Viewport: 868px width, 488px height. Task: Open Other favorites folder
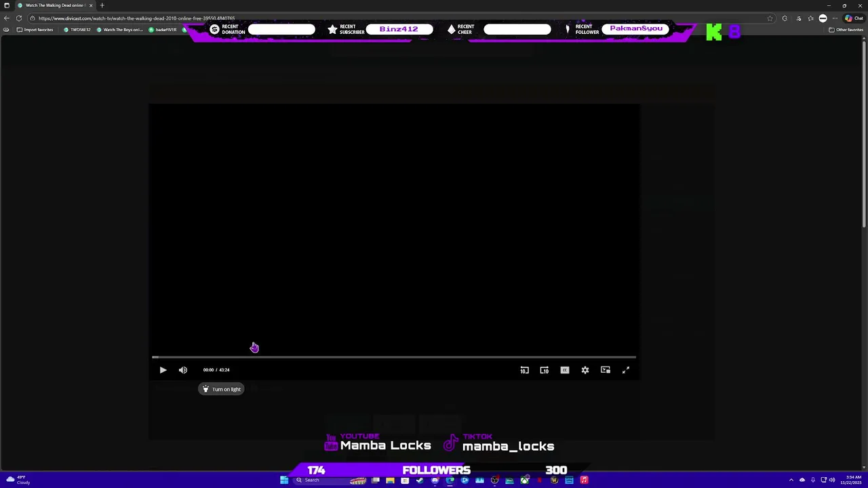(x=846, y=30)
